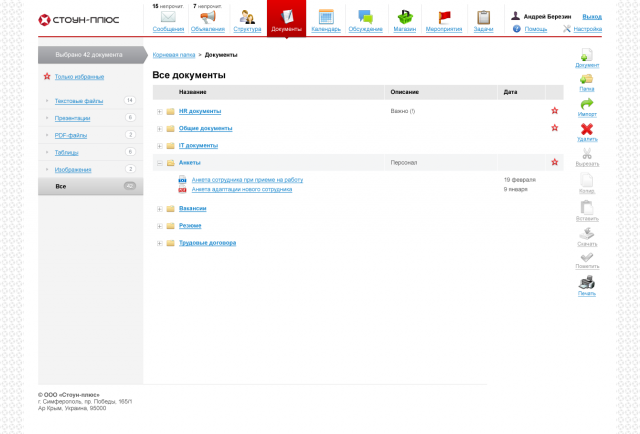Collapse the Анкеты folder
Screen dimensions: 640x434
tap(160, 163)
